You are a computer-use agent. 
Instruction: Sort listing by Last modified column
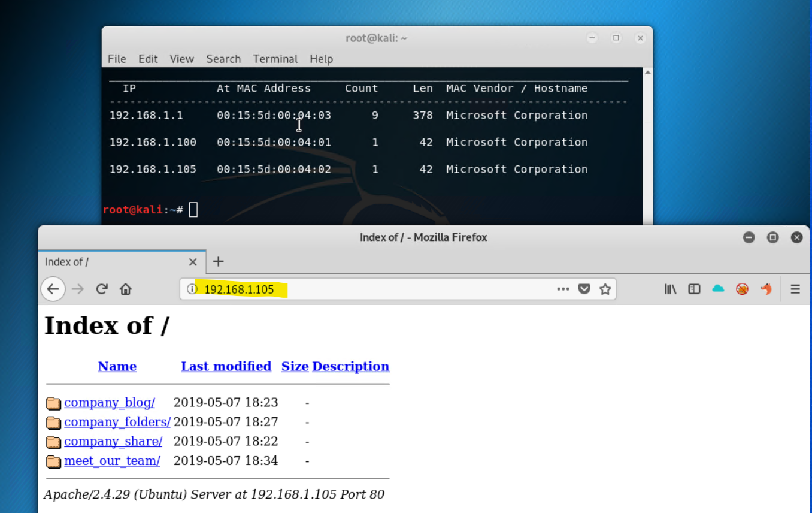click(x=226, y=366)
